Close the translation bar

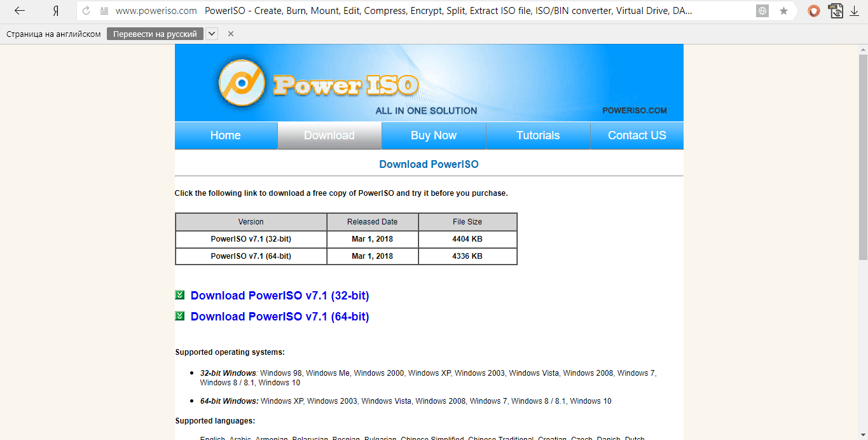tap(230, 34)
